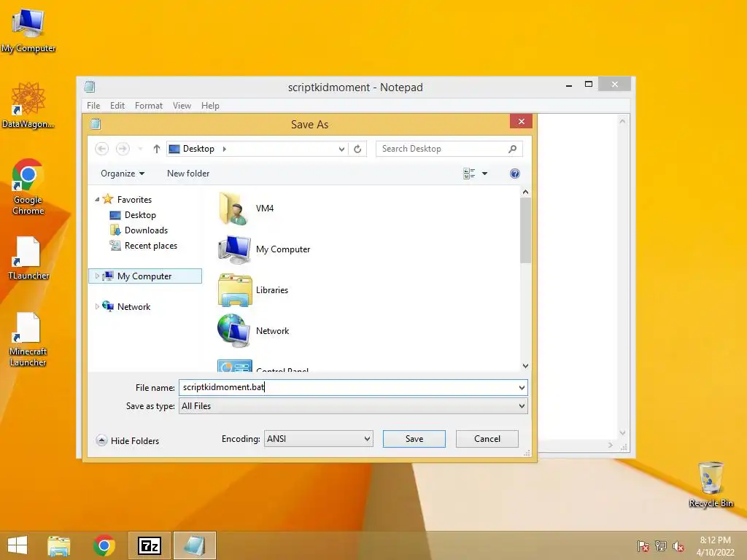The width and height of the screenshot is (747, 560).
Task: Expand Network in navigation tree
Action: coord(97,307)
